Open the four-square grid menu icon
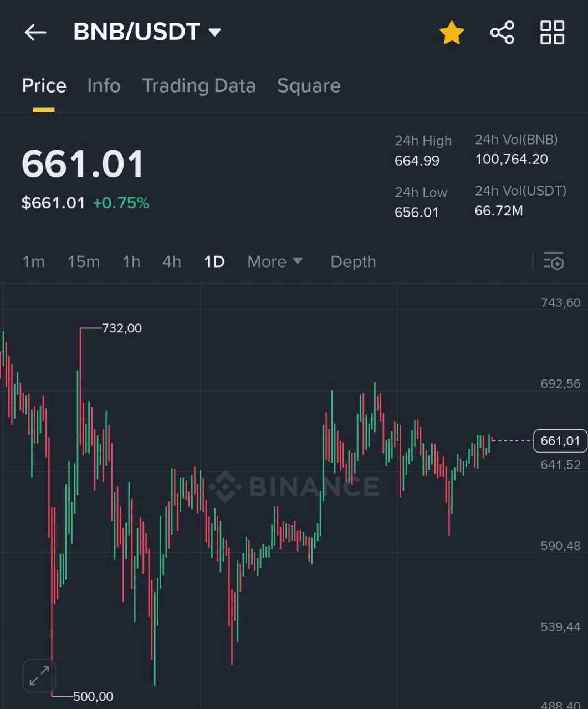This screenshot has width=588, height=709. pyautogui.click(x=552, y=33)
